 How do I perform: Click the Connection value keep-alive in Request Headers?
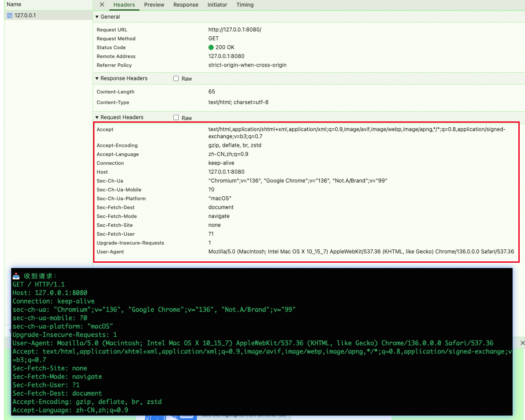click(221, 163)
